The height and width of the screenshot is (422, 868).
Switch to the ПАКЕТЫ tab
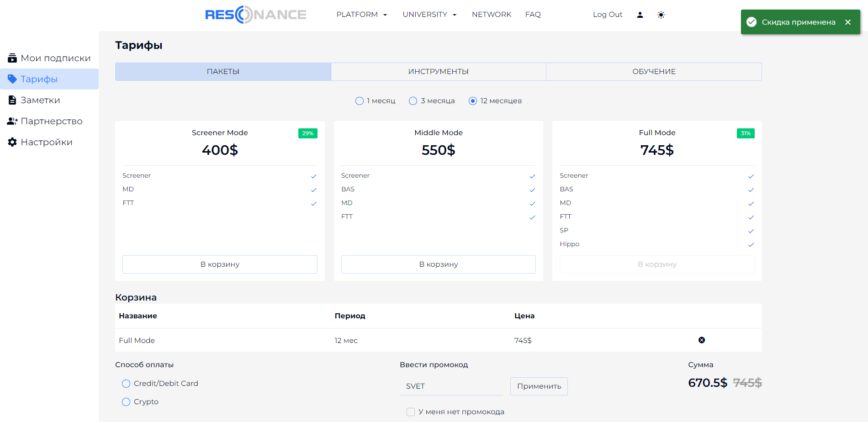[x=223, y=72]
